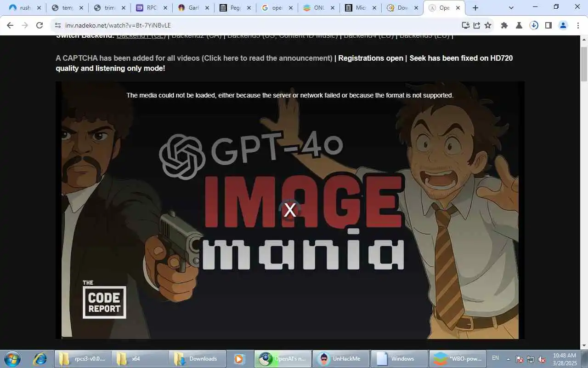Open the Downloads taskbar window
Screen dimensions: 588x368
198,359
